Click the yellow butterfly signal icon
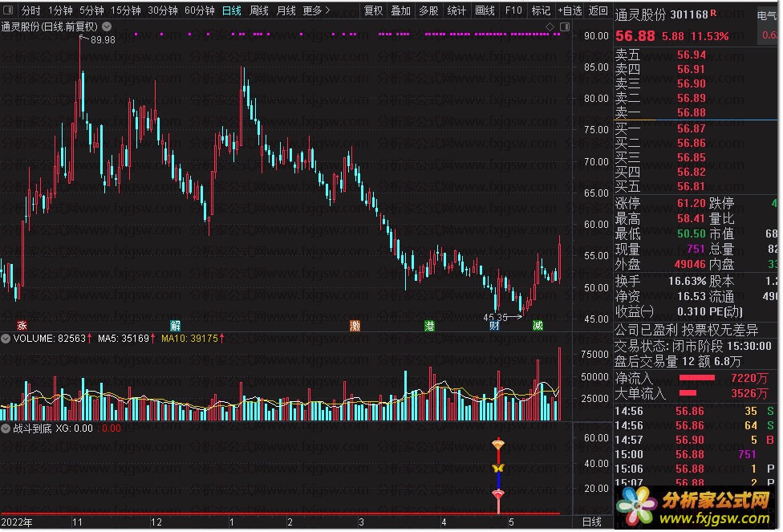This screenshot has width=783, height=532. pos(498,468)
